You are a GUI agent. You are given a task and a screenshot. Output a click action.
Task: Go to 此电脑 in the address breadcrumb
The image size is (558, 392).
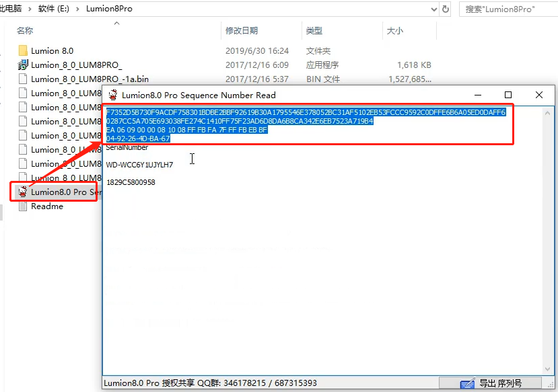click(11, 9)
